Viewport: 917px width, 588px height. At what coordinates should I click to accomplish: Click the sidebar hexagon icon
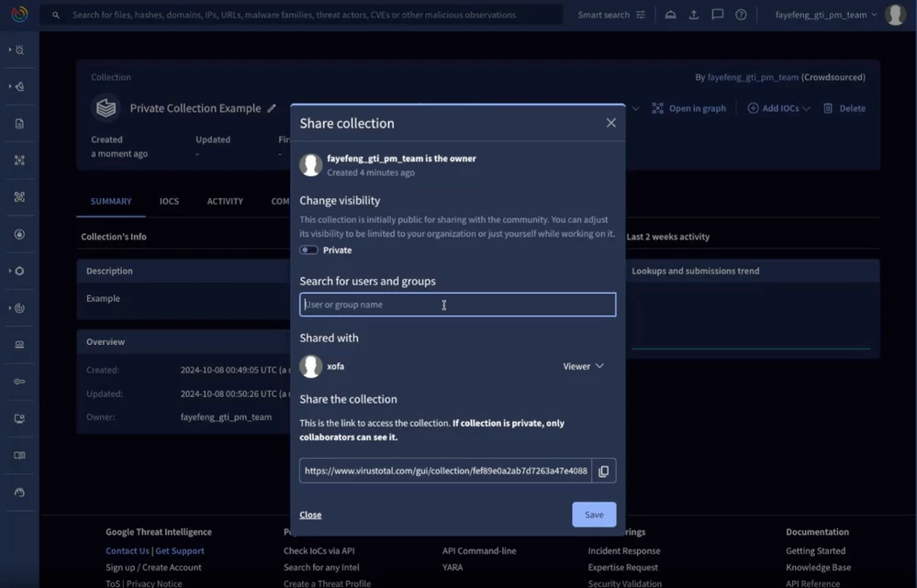19,272
